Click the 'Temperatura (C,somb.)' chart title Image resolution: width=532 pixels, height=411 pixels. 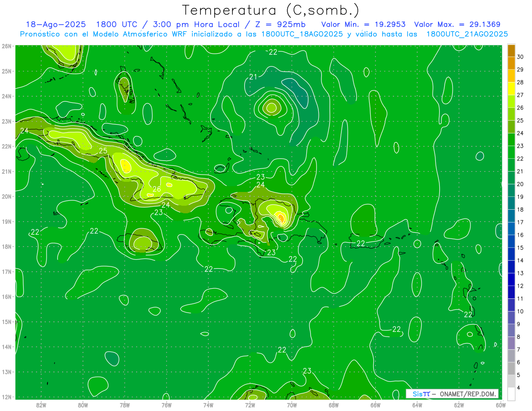tap(271, 10)
